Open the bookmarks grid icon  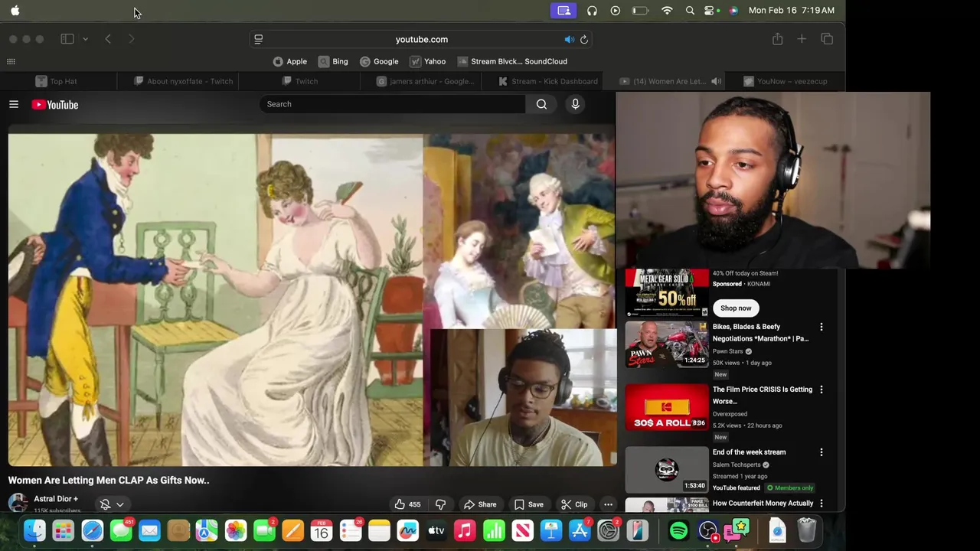(11, 61)
